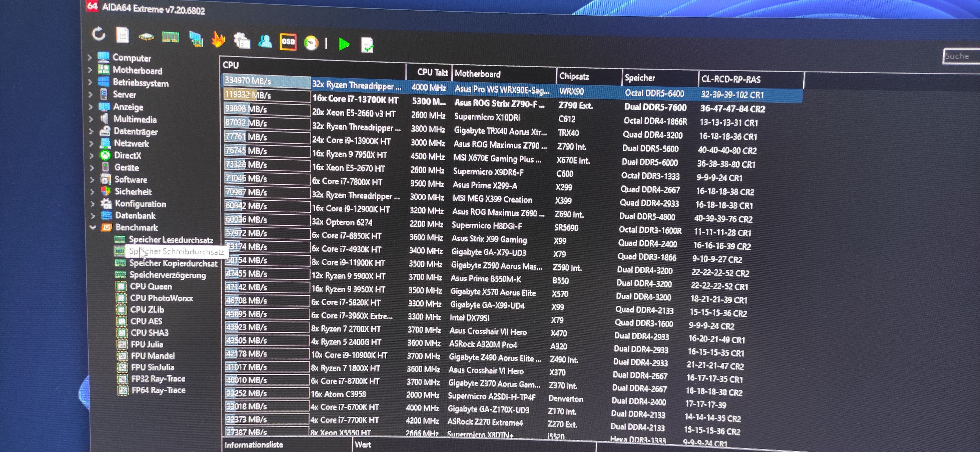Open FPU Mandel benchmark
This screenshot has width=980, height=452.
(x=153, y=356)
